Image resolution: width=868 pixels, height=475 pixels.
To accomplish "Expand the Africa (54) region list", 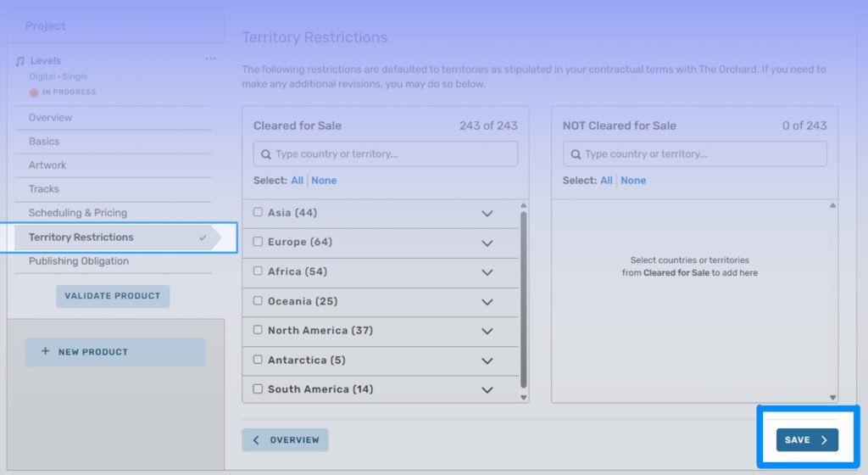I will 487,272.
